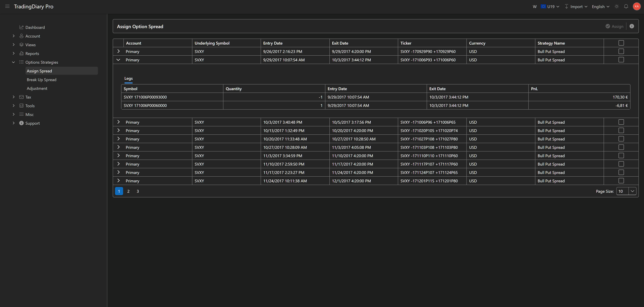Click the W indicator in top bar

(x=535, y=7)
